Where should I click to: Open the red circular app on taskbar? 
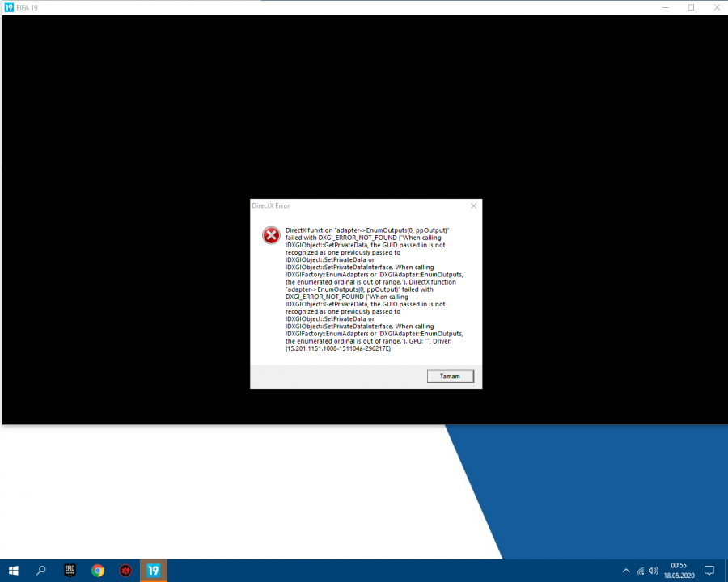125,571
